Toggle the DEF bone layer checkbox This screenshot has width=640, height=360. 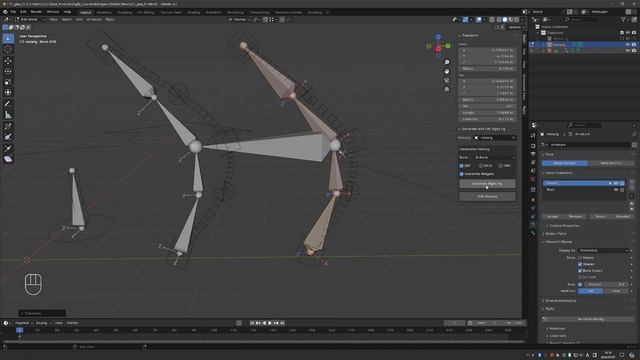(462, 166)
